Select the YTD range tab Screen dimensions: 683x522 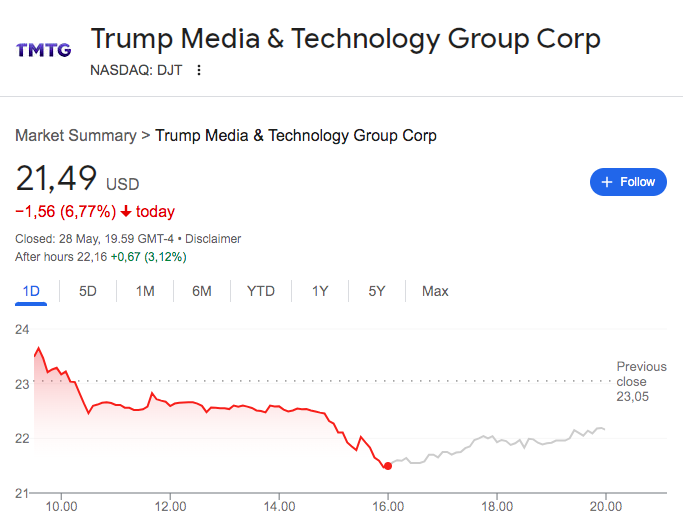[x=261, y=291]
